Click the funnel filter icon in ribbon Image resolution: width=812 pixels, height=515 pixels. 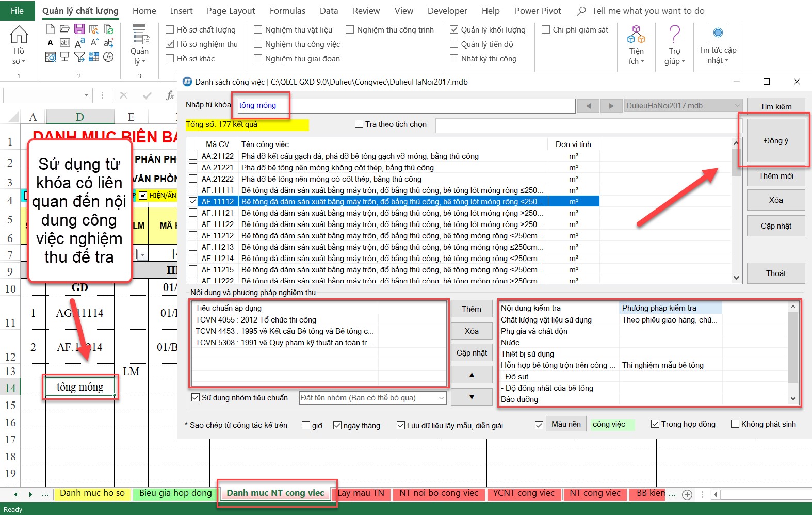(79, 57)
